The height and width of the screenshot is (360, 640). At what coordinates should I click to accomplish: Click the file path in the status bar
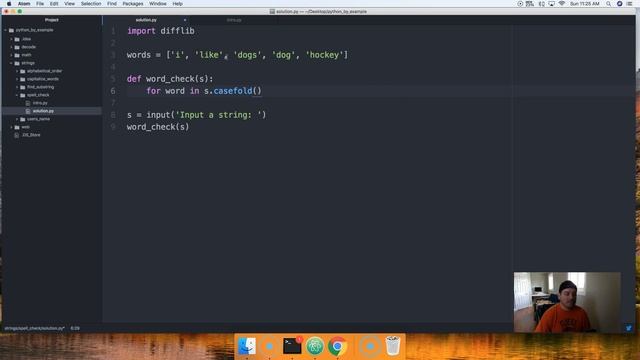tap(35, 328)
